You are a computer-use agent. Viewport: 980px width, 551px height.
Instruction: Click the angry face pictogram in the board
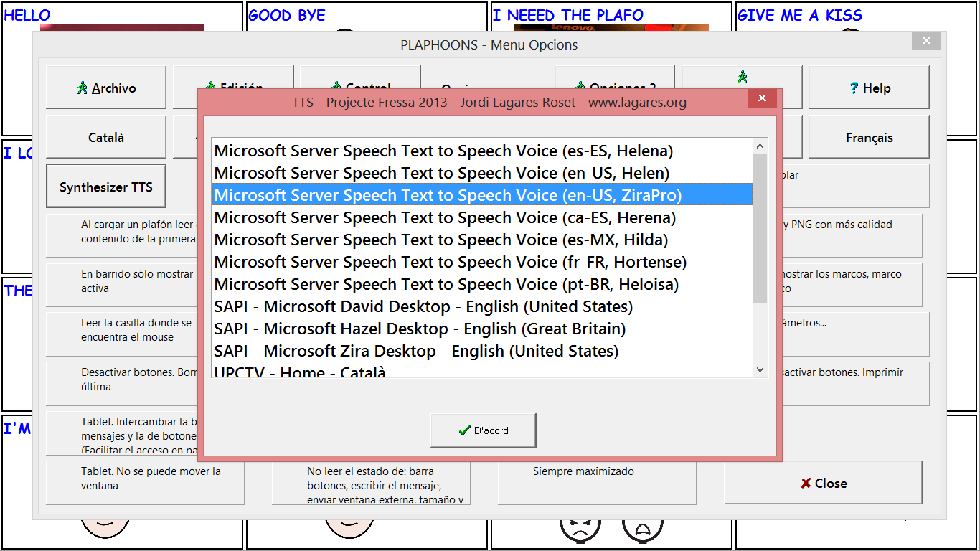(x=580, y=530)
